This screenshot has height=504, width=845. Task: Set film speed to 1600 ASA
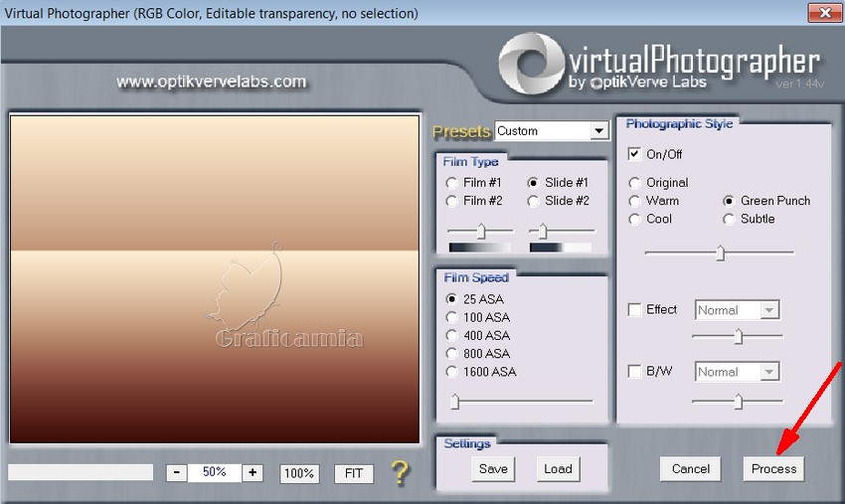point(451,372)
